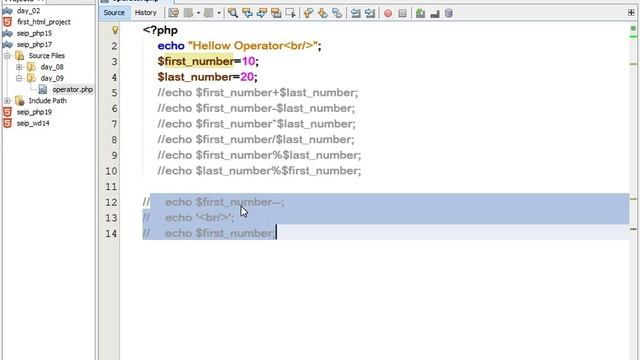Select the day_02 project
The height and width of the screenshot is (360, 640).
(x=28, y=11)
